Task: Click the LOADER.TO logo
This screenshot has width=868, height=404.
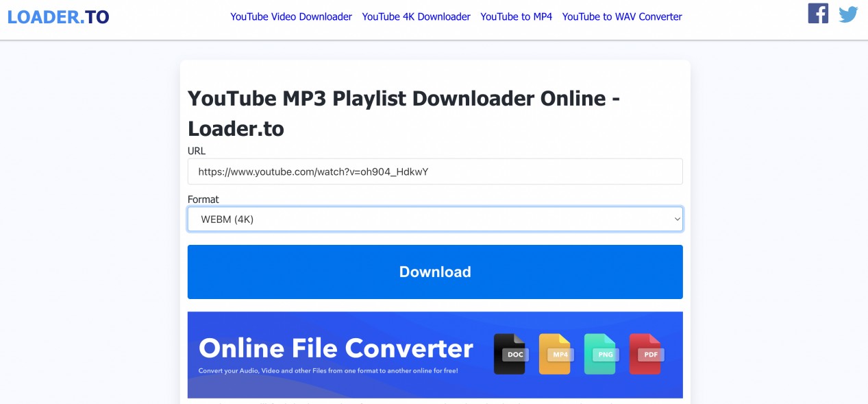Action: [x=58, y=17]
